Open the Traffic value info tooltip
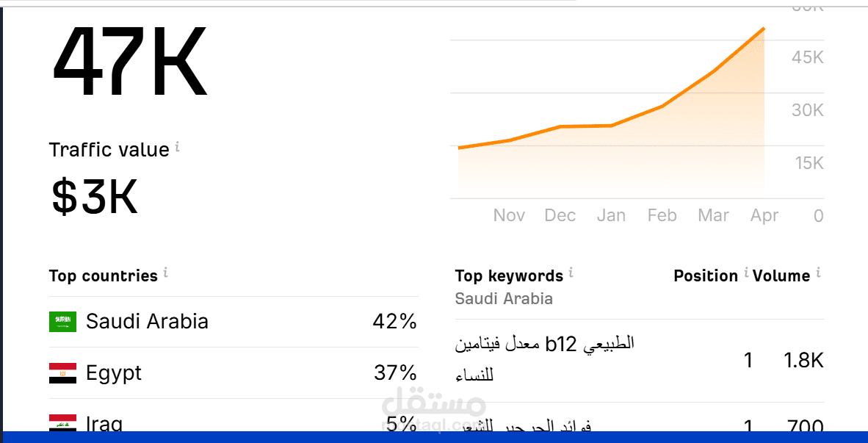Screen dimensions: 868x443 click(176, 146)
